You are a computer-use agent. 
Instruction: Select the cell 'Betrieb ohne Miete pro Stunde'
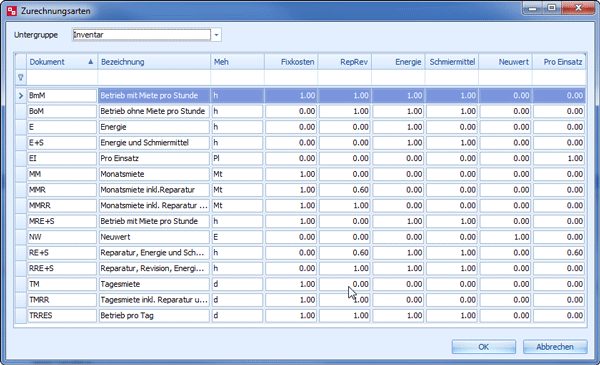(154, 111)
